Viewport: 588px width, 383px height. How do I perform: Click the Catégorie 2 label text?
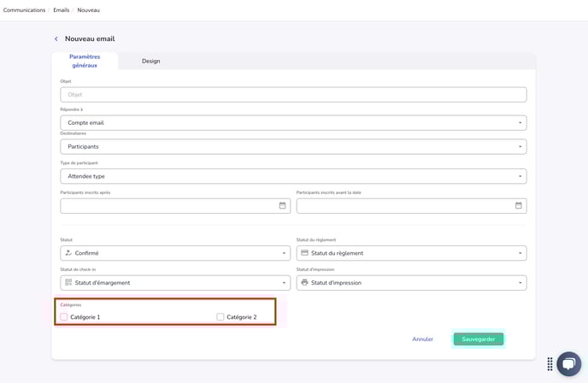click(242, 317)
